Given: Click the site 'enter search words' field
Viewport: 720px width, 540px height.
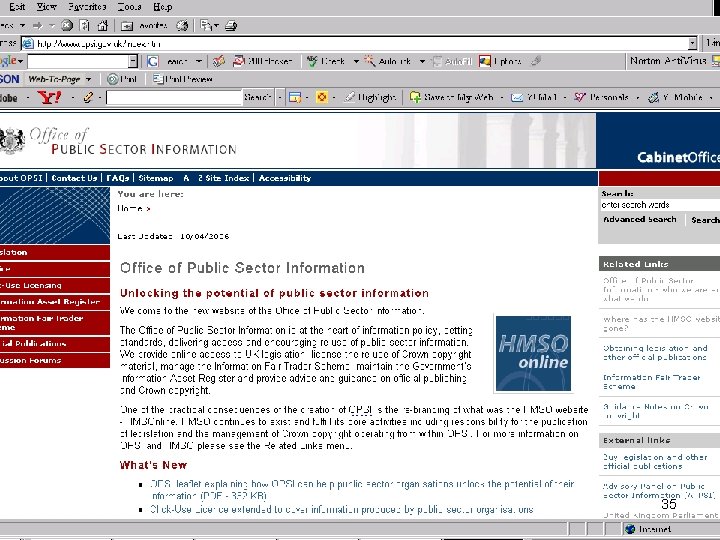Looking at the screenshot, I should pyautogui.click(x=660, y=205).
